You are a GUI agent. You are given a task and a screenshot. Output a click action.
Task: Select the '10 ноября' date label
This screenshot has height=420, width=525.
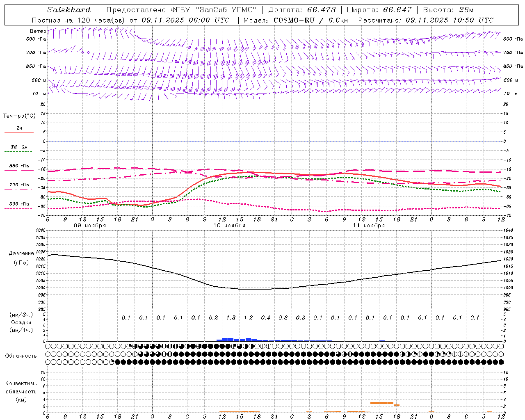(229, 226)
